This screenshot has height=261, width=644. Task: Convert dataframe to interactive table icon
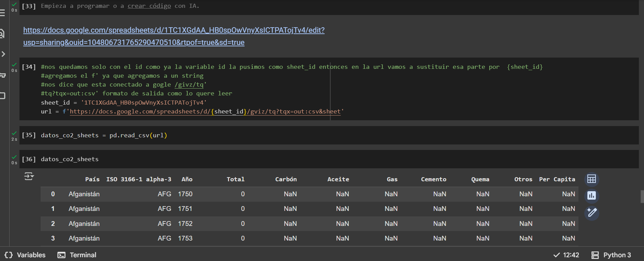(x=591, y=179)
